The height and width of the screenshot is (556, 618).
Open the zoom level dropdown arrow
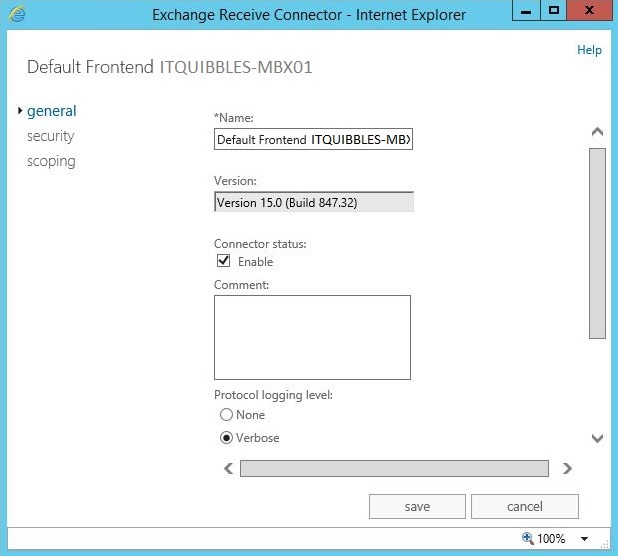click(584, 539)
